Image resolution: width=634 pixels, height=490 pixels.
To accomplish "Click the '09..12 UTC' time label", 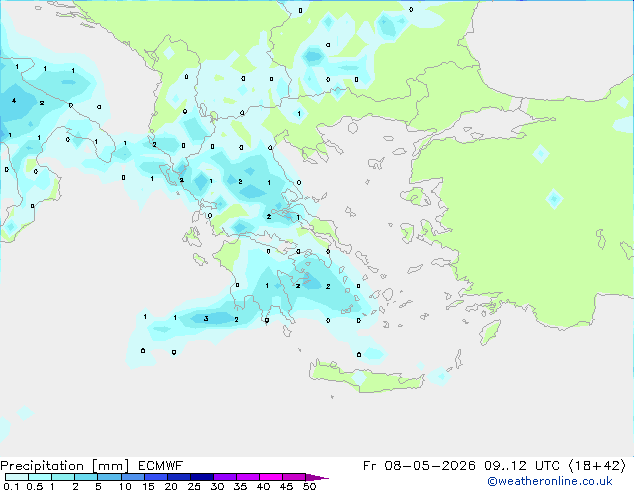I will tap(522, 466).
